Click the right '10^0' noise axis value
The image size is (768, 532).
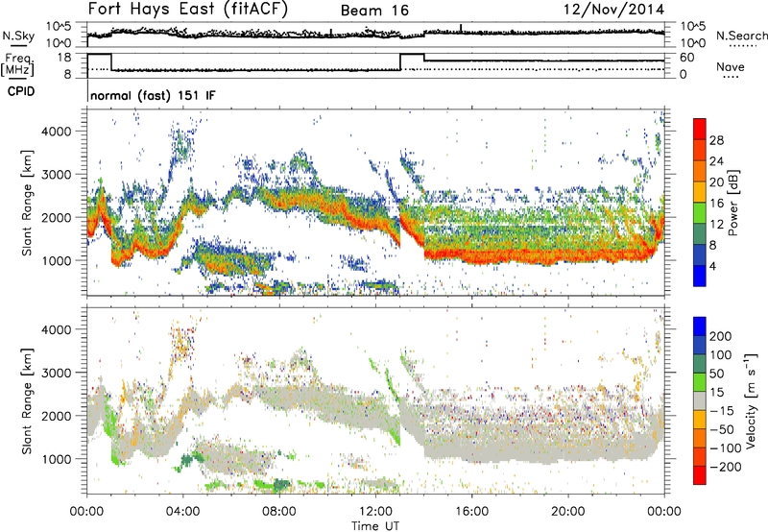692,43
